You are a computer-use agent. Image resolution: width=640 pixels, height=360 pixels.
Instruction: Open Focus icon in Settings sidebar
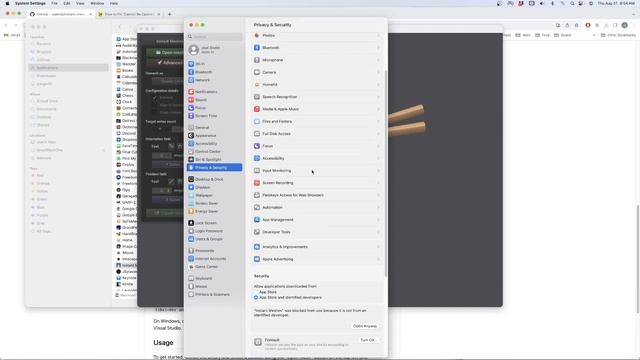[x=191, y=108]
